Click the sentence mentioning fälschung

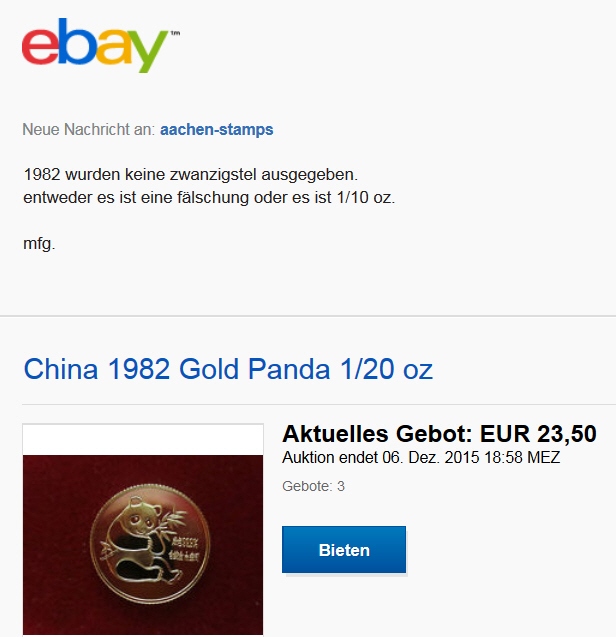coord(209,198)
